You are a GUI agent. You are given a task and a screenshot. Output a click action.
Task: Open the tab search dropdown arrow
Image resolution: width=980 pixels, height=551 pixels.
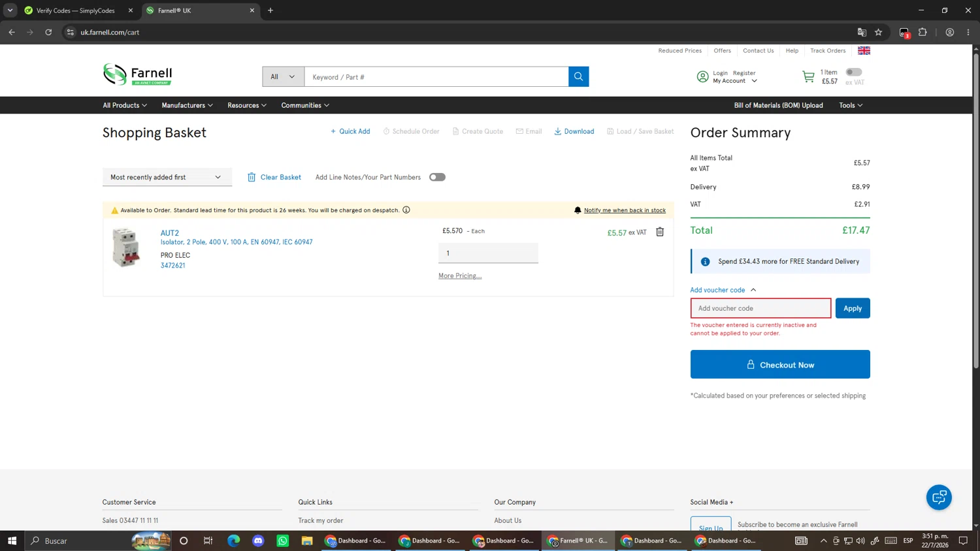pyautogui.click(x=10, y=10)
